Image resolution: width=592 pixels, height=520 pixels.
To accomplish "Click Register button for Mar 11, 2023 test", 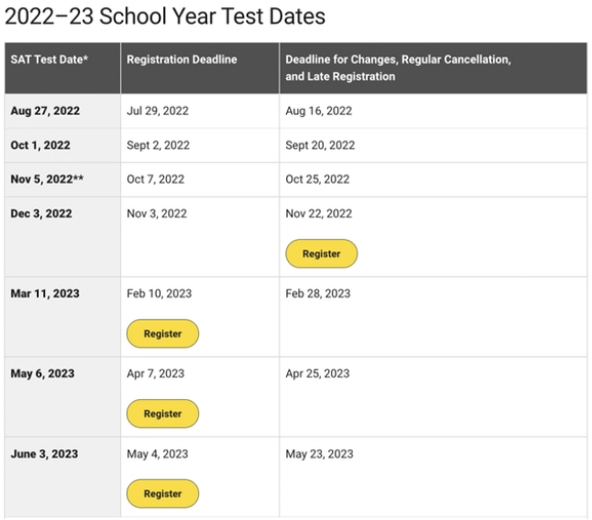I will [163, 334].
